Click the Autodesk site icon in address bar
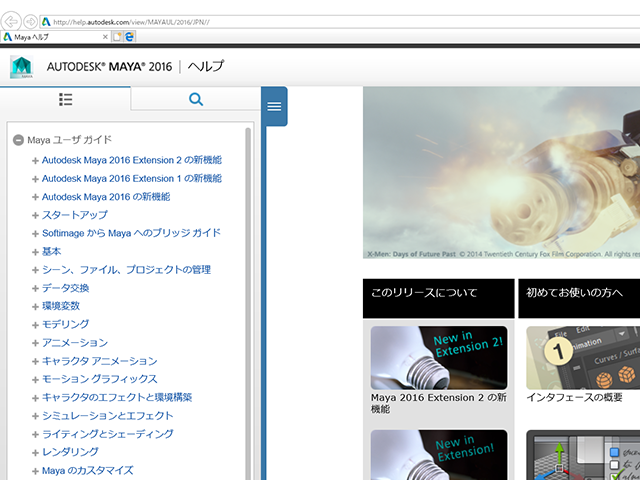640x480 pixels. (x=46, y=22)
